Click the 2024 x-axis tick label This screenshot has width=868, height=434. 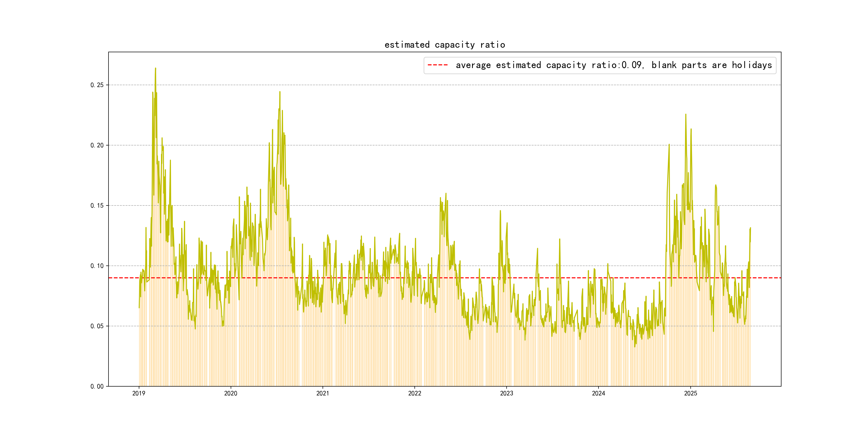pos(598,393)
